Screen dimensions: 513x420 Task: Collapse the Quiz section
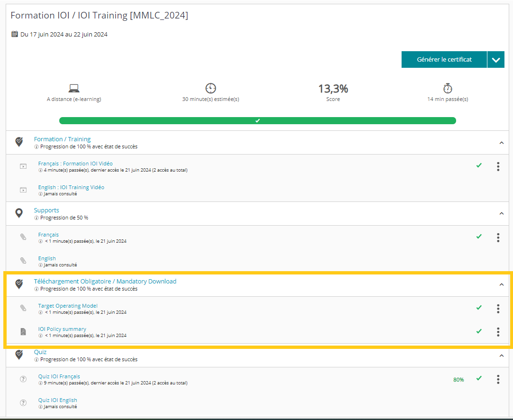[x=501, y=356]
